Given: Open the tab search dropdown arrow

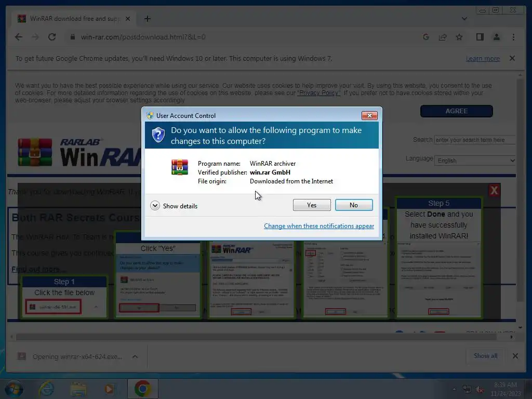Looking at the screenshot, I should pos(464,19).
